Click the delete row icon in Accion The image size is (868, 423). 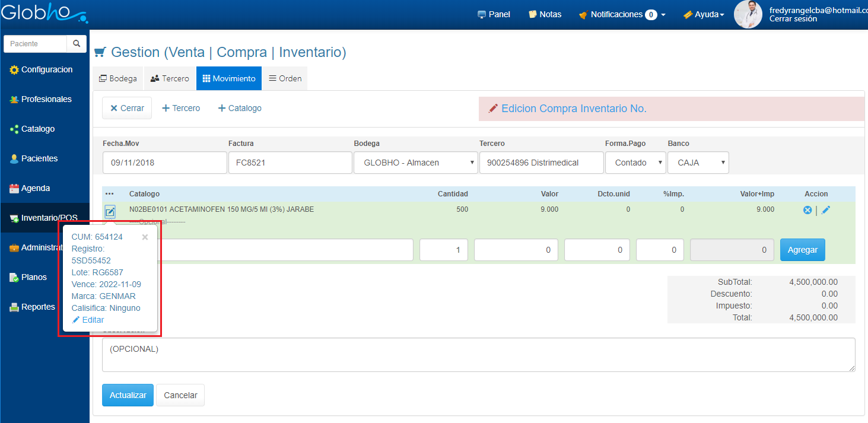pos(807,210)
